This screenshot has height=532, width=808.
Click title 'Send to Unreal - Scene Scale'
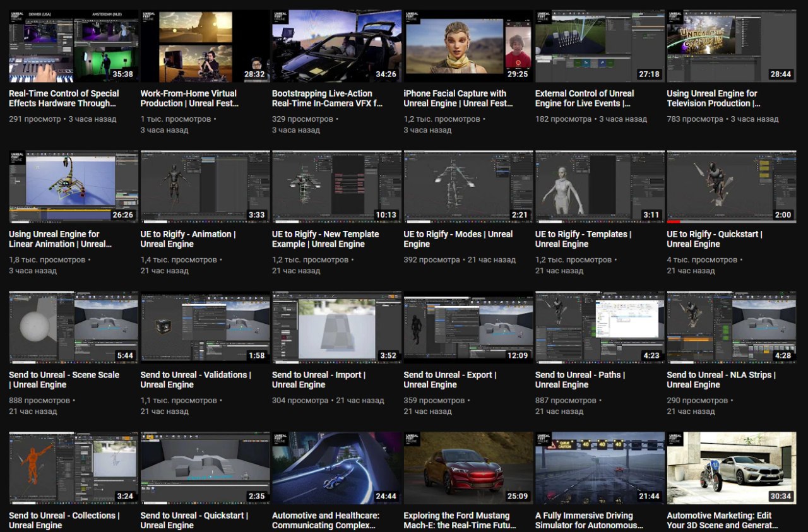coord(64,380)
